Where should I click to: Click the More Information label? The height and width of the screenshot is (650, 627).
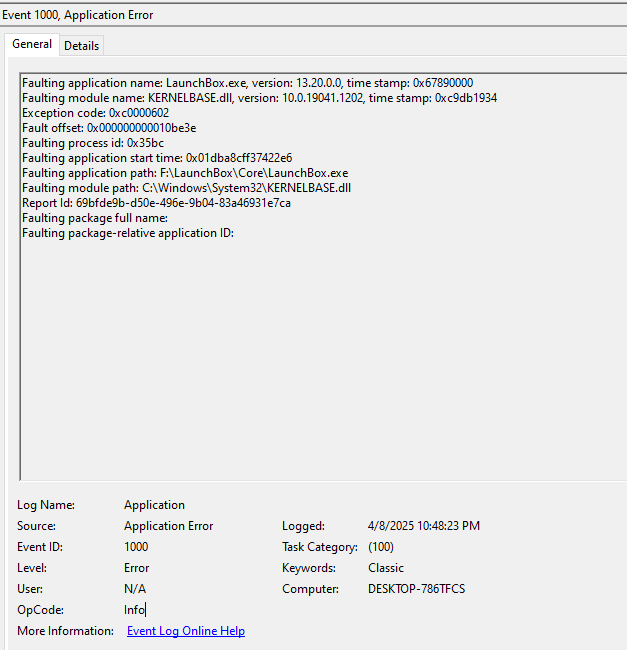pyautogui.click(x=65, y=631)
